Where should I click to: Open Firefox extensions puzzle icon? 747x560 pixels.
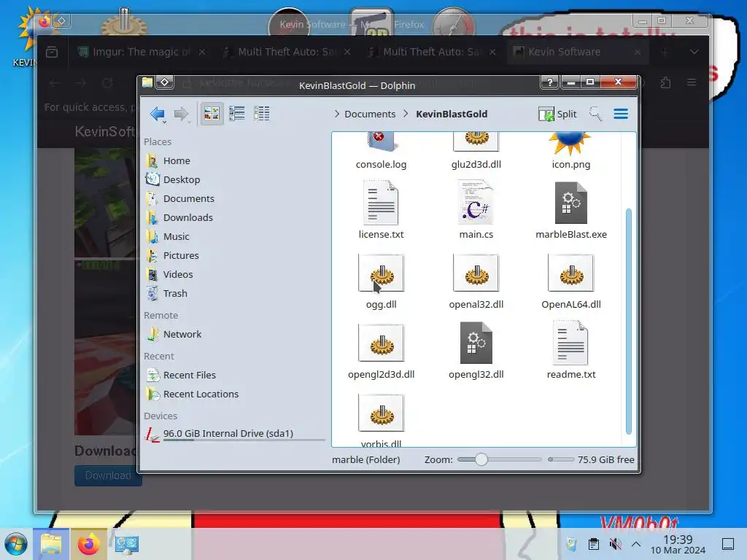click(x=665, y=83)
